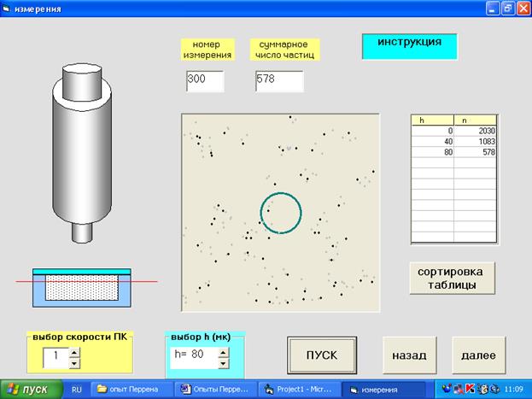This screenshot has height=399, width=532.
Task: Select table cell h value 0
Action: pos(433,131)
